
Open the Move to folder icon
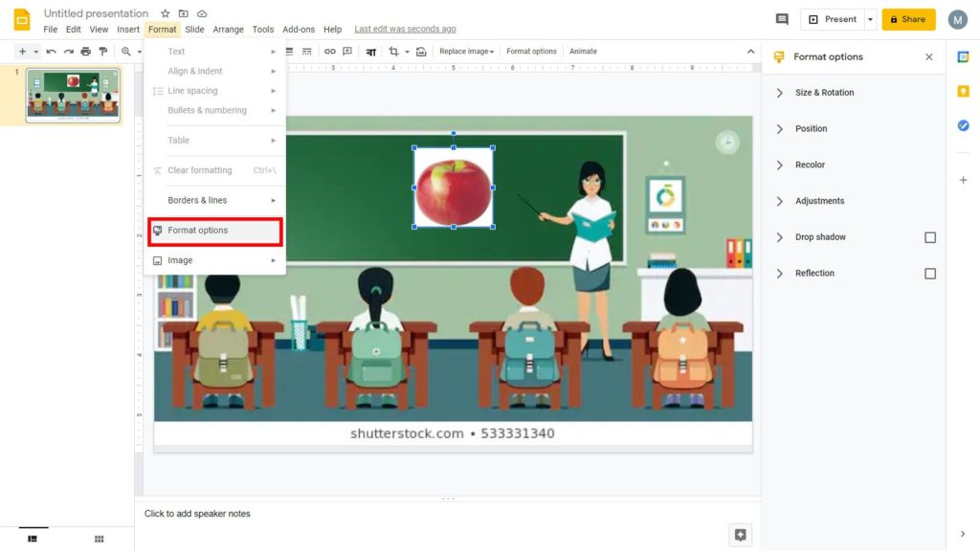click(183, 13)
